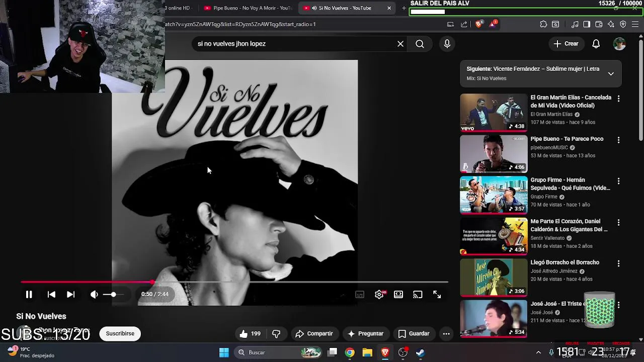This screenshot has height=362, width=644.
Task: Play El Gran Martín Elías thumbnail
Action: tap(494, 113)
